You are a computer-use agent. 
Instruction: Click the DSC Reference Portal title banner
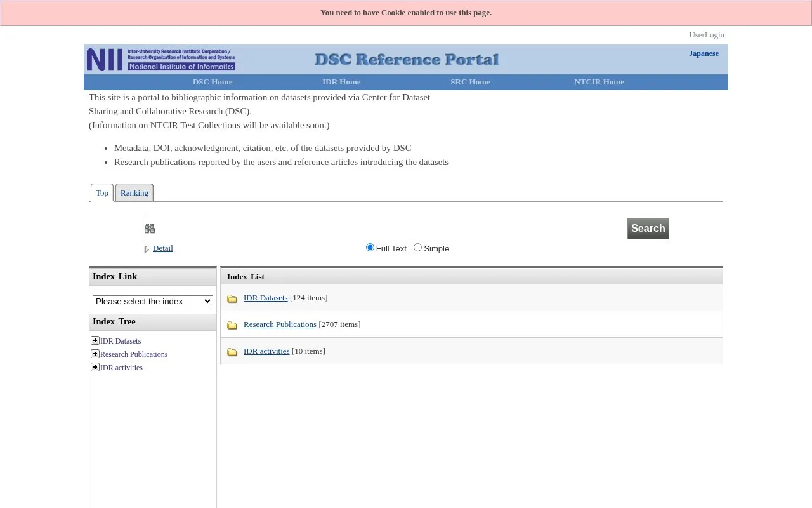coord(407,60)
